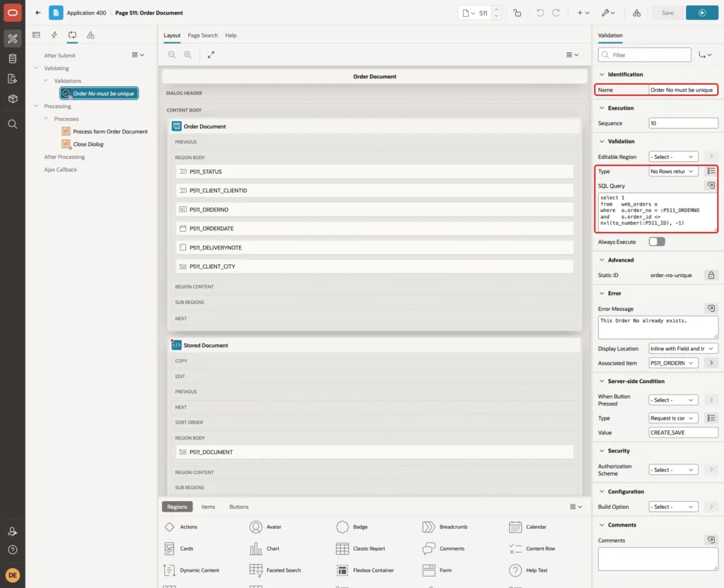Viewport: 724px width, 588px height.
Task: Open the Display Location dropdown
Action: click(x=684, y=348)
